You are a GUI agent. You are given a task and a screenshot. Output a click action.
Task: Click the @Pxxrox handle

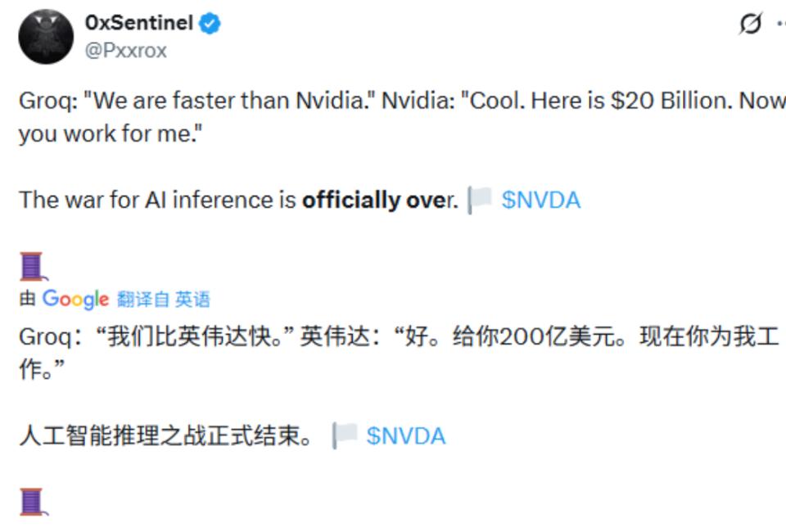[x=125, y=51]
